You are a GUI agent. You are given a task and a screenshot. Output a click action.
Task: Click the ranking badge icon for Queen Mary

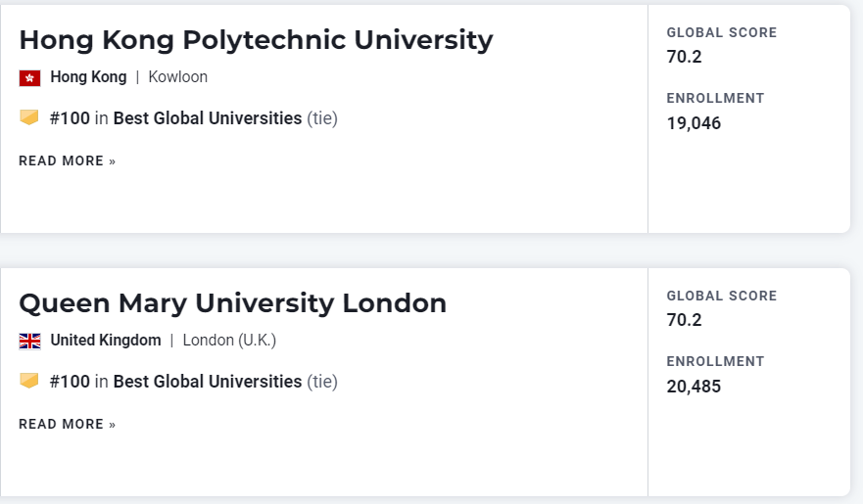29,381
